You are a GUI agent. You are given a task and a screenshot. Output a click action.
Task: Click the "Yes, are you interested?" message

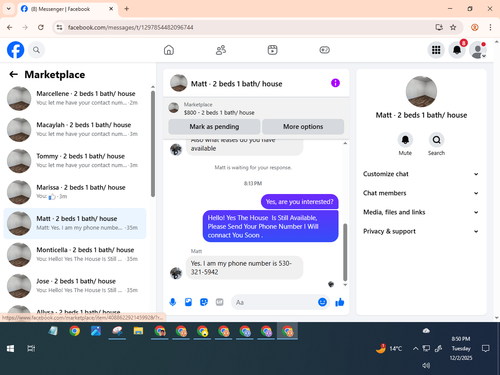point(299,202)
